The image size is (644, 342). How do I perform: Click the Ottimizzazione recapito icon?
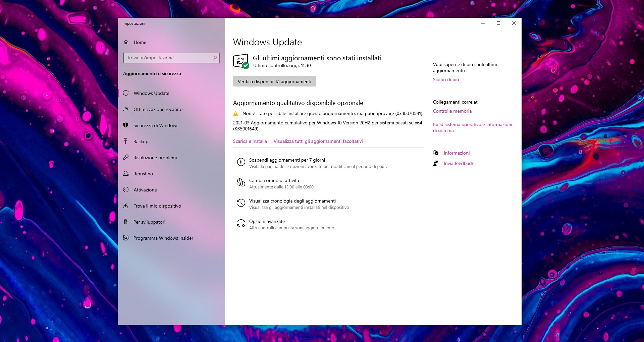126,109
